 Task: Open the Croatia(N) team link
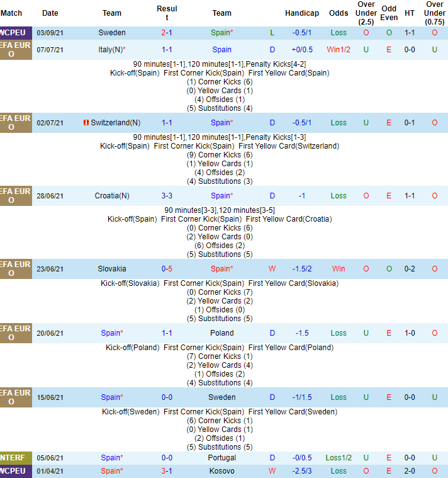pyautogui.click(x=112, y=196)
